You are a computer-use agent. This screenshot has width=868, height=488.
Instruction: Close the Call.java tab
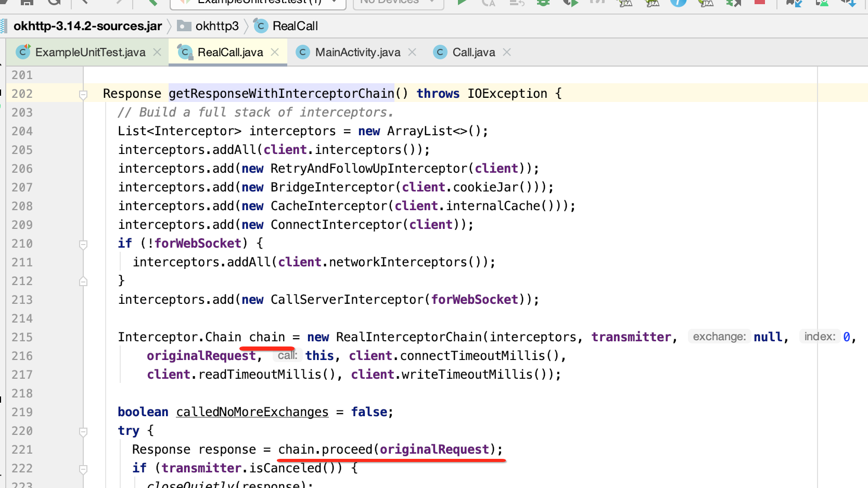507,52
